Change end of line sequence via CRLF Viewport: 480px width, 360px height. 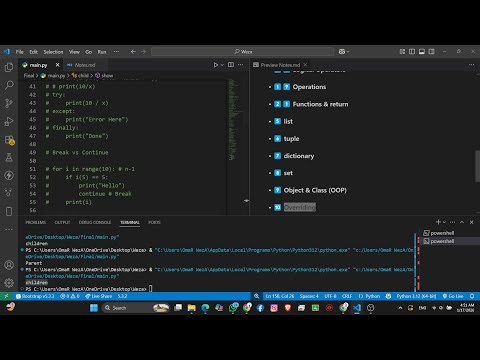click(x=347, y=296)
